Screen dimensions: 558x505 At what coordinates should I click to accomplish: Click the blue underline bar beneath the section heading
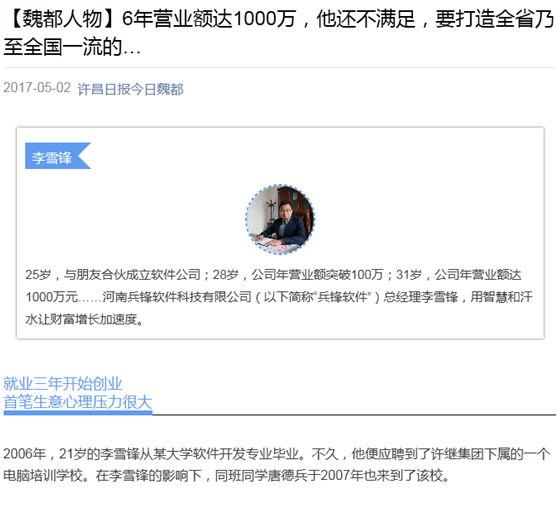pyautogui.click(x=78, y=413)
